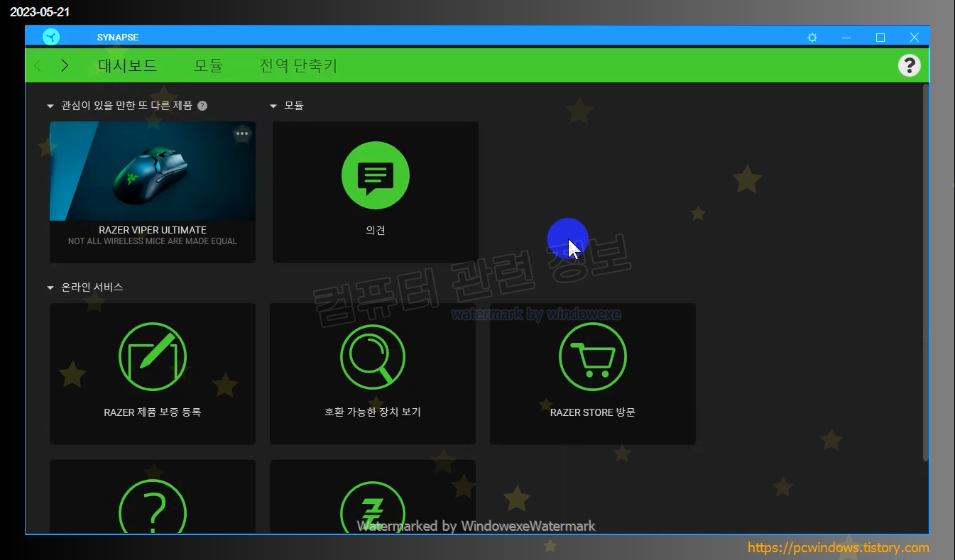Click the RAZER VIPER ULTIMATE title
Image resolution: width=955 pixels, height=560 pixels.
[x=153, y=230]
